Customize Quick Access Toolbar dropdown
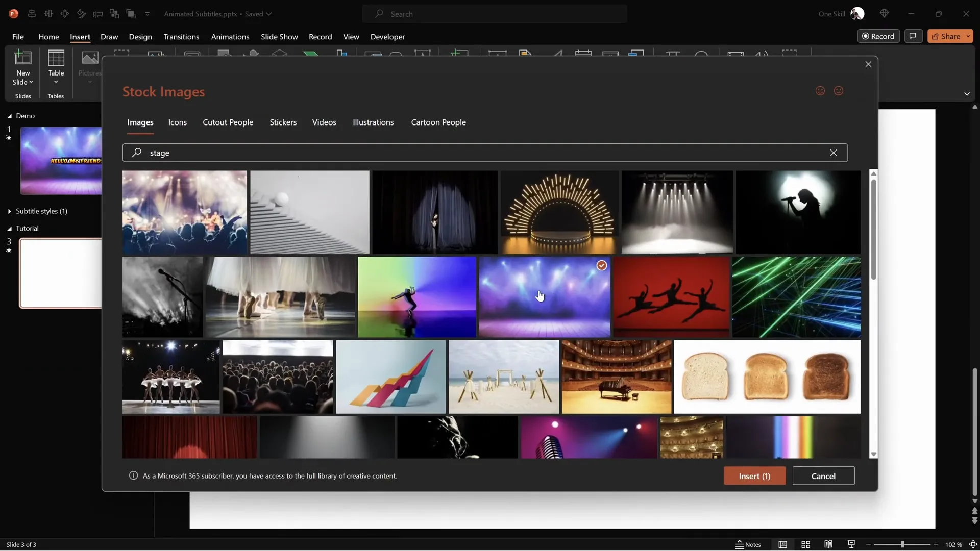Viewport: 980px width, 551px height. point(148,14)
